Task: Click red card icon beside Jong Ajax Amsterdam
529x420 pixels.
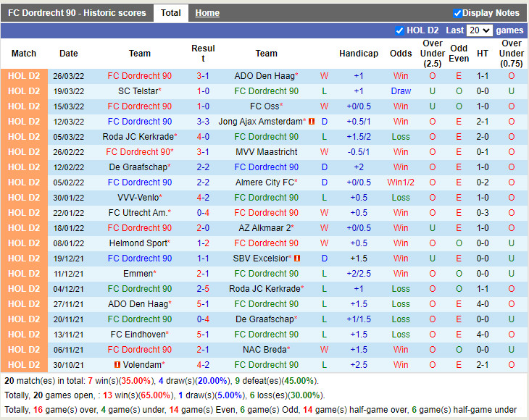Action: tap(312, 122)
